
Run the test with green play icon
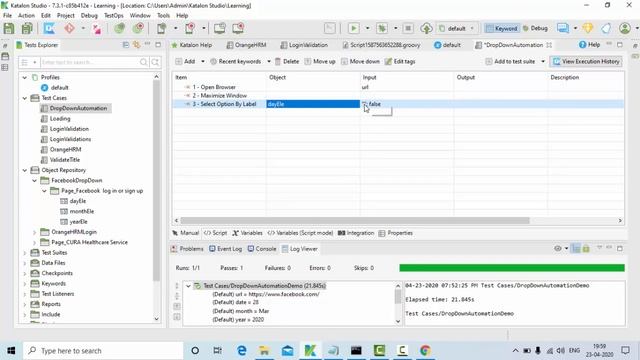tap(353, 28)
